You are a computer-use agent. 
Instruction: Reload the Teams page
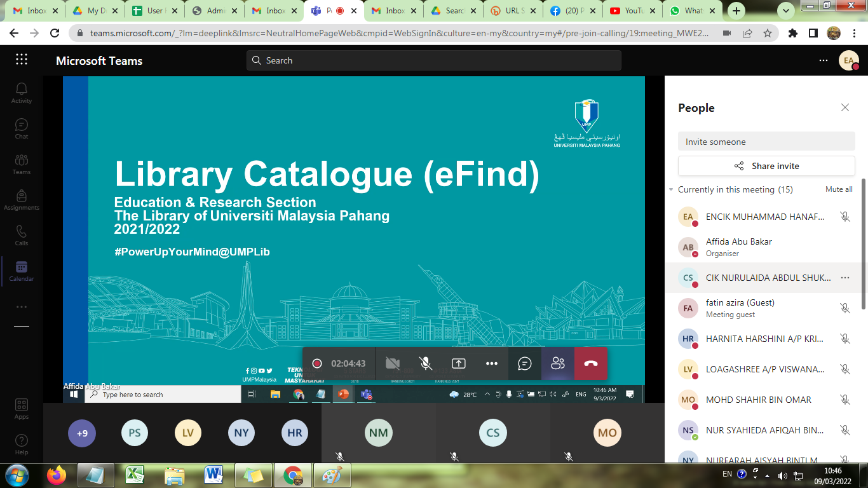[55, 33]
